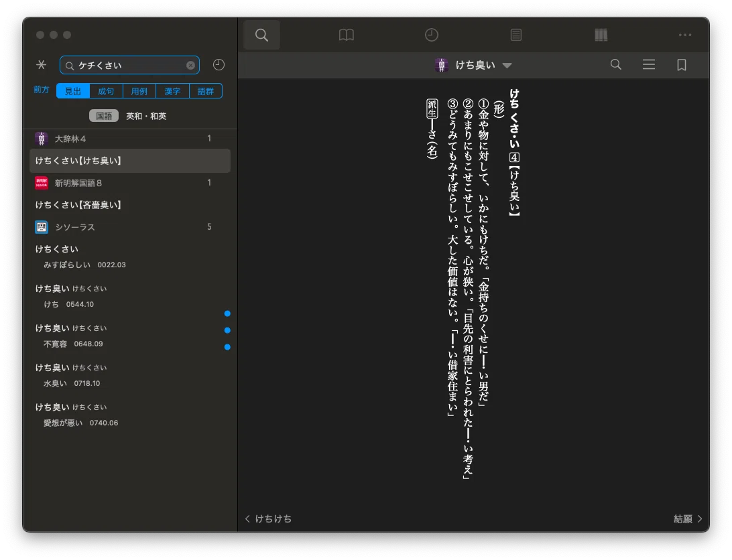
Task: Open the notes list tab icon
Action: tap(516, 35)
